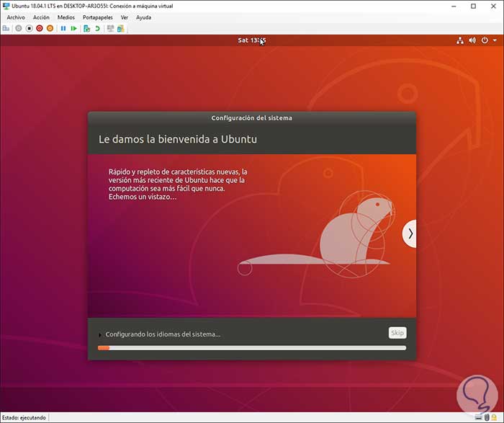This screenshot has width=504, height=423.
Task: Click the greyed-out Start VM toolbar icon
Action: pyautogui.click(x=19, y=29)
